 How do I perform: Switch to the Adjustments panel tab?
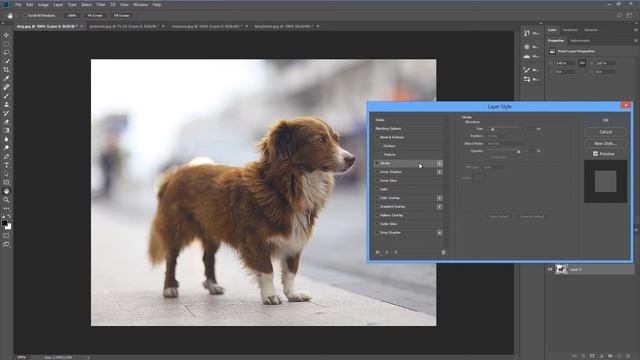[580, 40]
